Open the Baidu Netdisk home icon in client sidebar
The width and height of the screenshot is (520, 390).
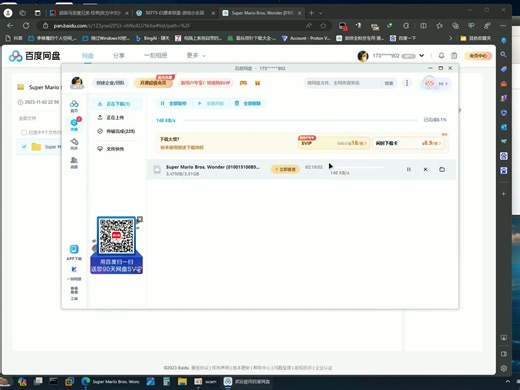[74, 106]
